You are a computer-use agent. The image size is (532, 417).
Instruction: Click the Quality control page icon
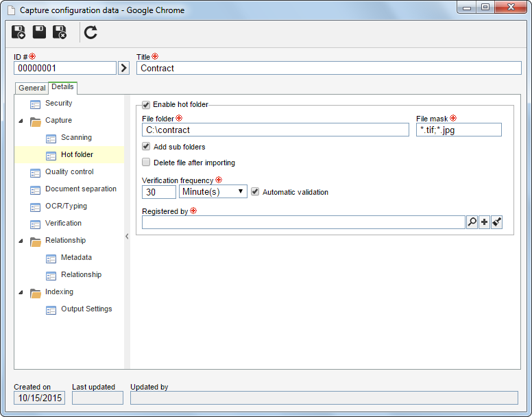coord(35,173)
